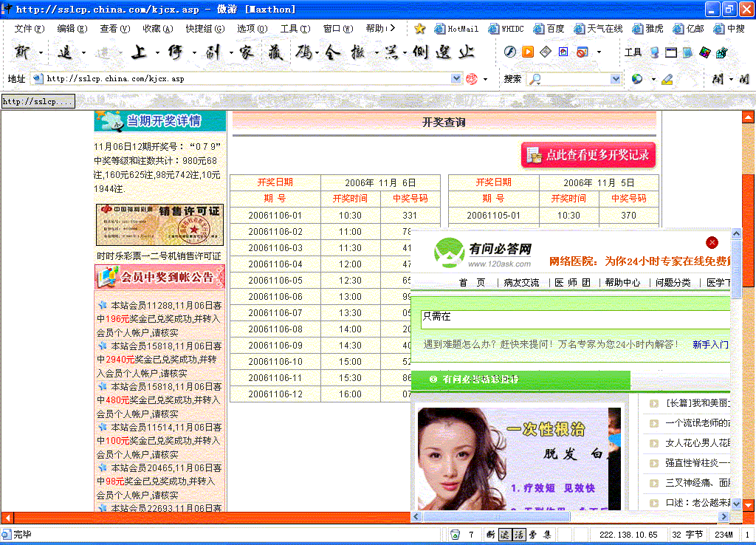Click the 新 (new tab) calligraphy toolbar icon
Image resolution: width=756 pixels, height=545 pixels.
coord(23,52)
